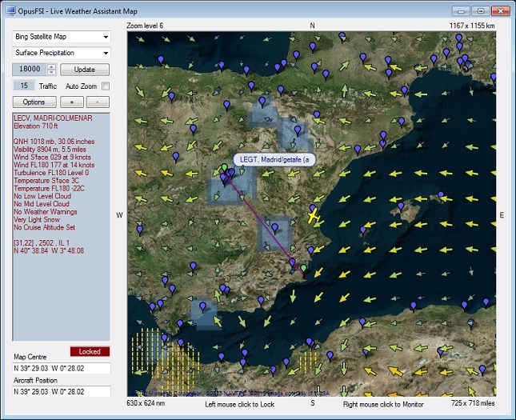This screenshot has width=516, height=420.
Task: Open the Bing Satellite Map dropdown
Action: pos(62,37)
